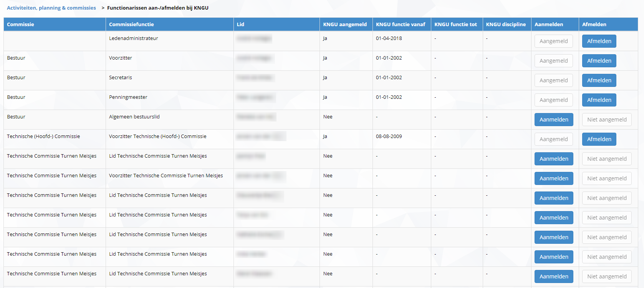Screen dimensions: 644x288
Task: Click greyed Aangemeld button for Secretaris
Action: click(553, 80)
